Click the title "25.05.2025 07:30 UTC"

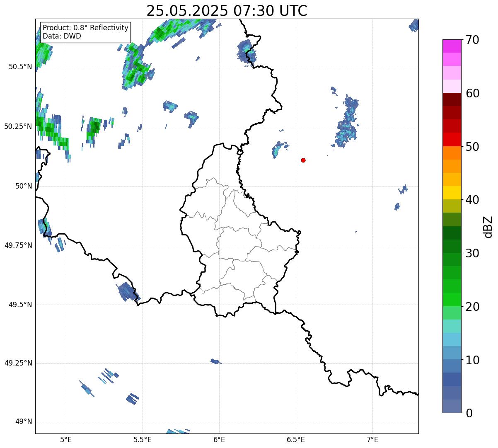227,10
